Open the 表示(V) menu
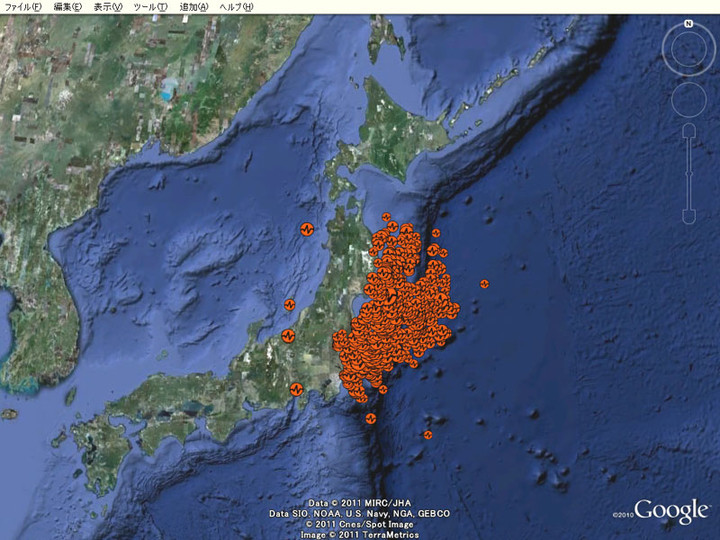720x540 pixels. [108, 7]
